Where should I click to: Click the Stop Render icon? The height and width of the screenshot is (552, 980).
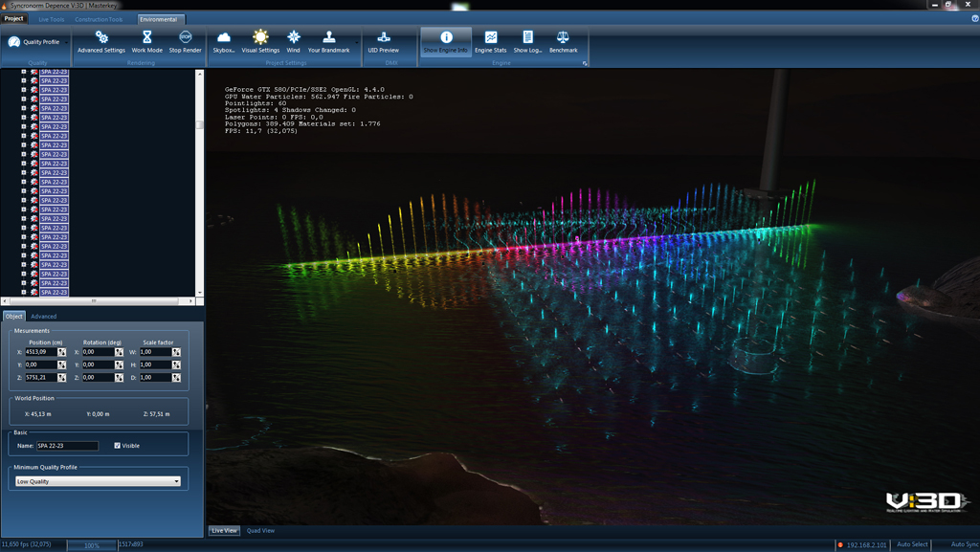185,37
